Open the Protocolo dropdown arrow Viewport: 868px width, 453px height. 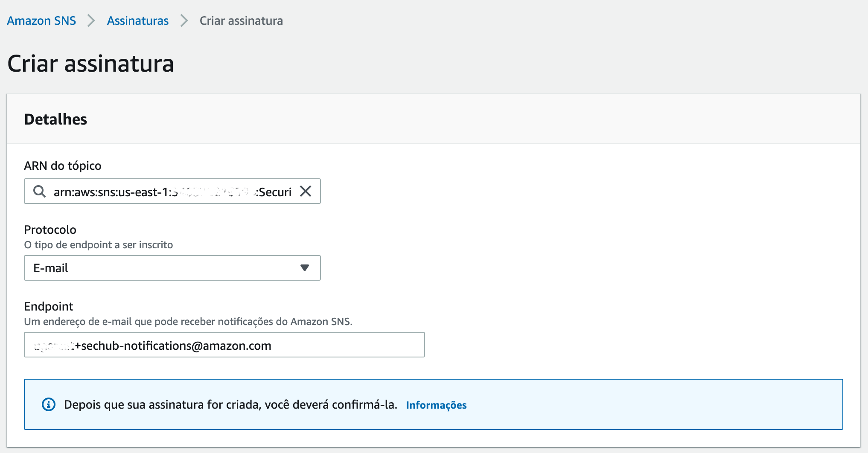coord(304,268)
